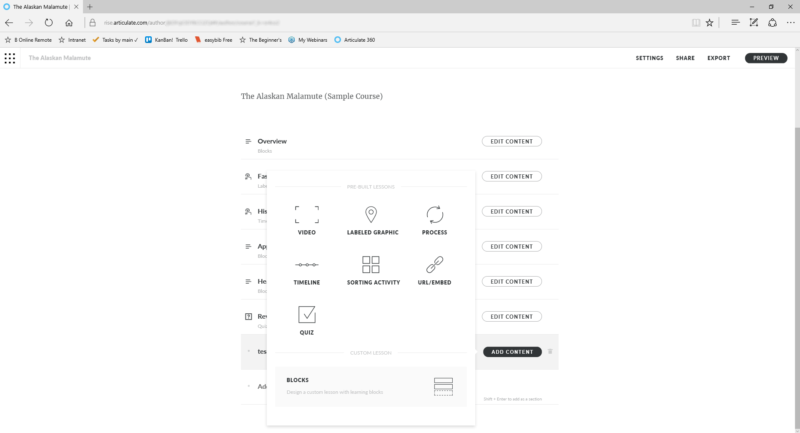The width and height of the screenshot is (800, 433).
Task: Open the browser Share icon
Action: [772, 22]
